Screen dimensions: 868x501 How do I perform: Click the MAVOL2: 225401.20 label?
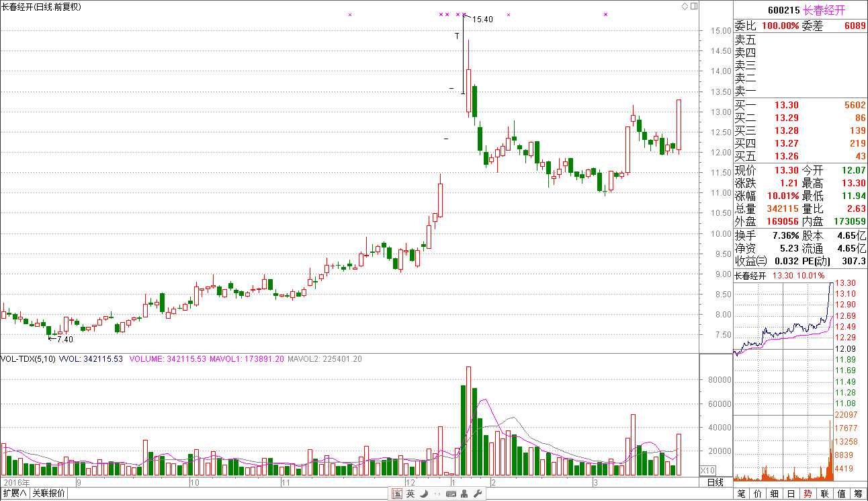pos(324,359)
